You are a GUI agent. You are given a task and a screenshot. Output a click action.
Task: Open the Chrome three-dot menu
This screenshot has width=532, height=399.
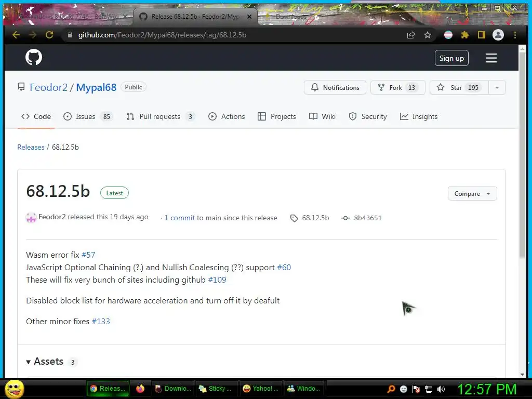pos(515,35)
